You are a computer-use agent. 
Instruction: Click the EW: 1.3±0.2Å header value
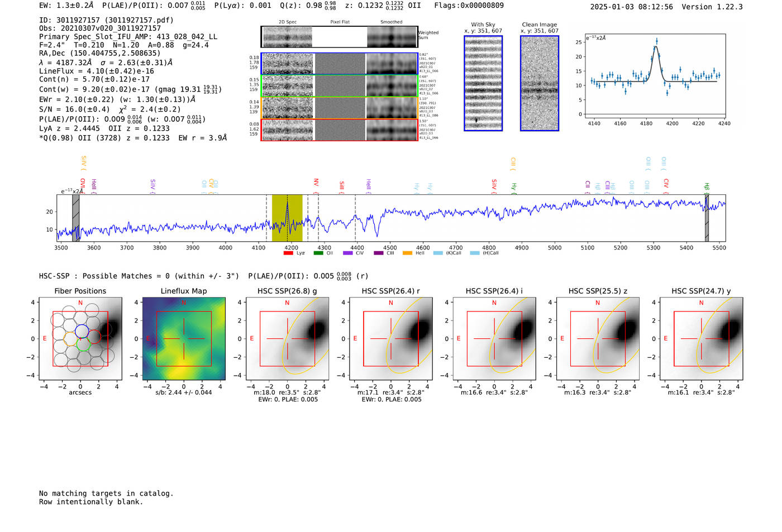click(66, 6)
